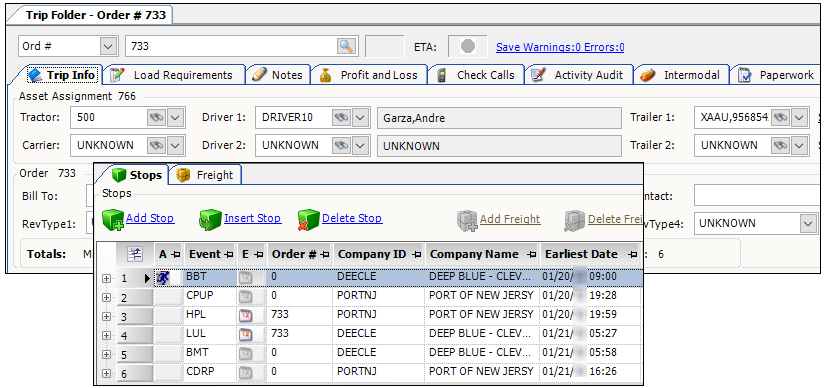Image resolution: width=826 pixels, height=388 pixels.
Task: Click the calendar icon in the HPL row
Action: pos(245,316)
